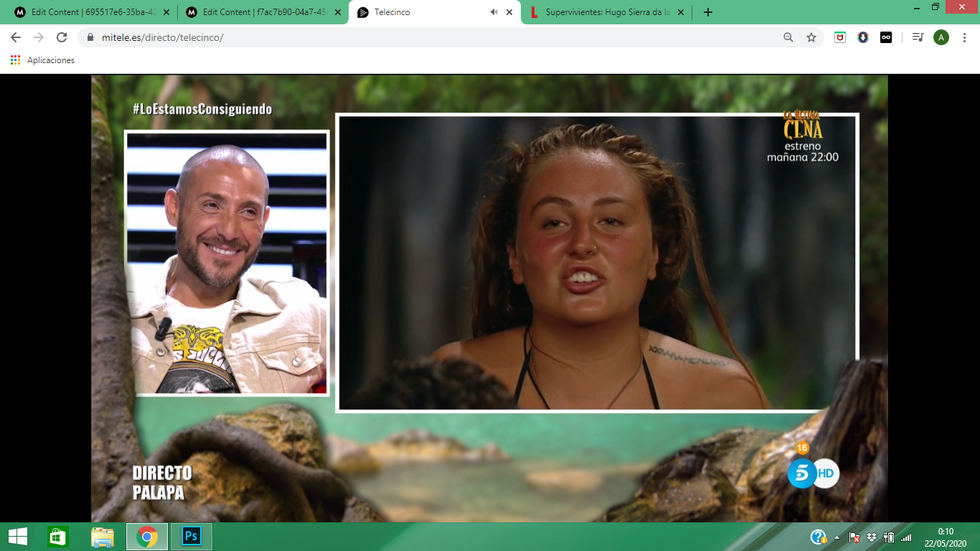The height and width of the screenshot is (551, 980).
Task: Open Chrome three-dot menu
Action: coord(964,37)
